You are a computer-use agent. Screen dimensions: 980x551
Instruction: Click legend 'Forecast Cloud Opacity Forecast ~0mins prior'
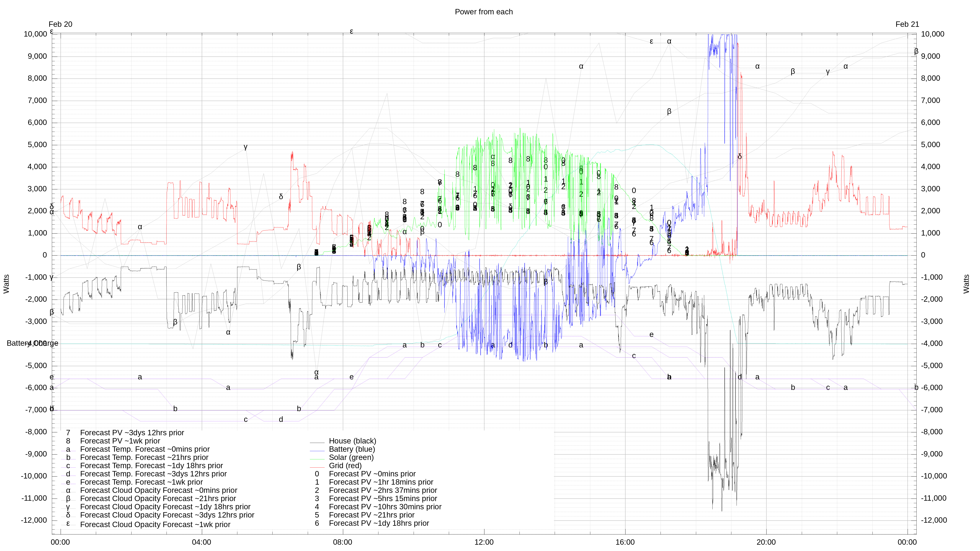(159, 491)
